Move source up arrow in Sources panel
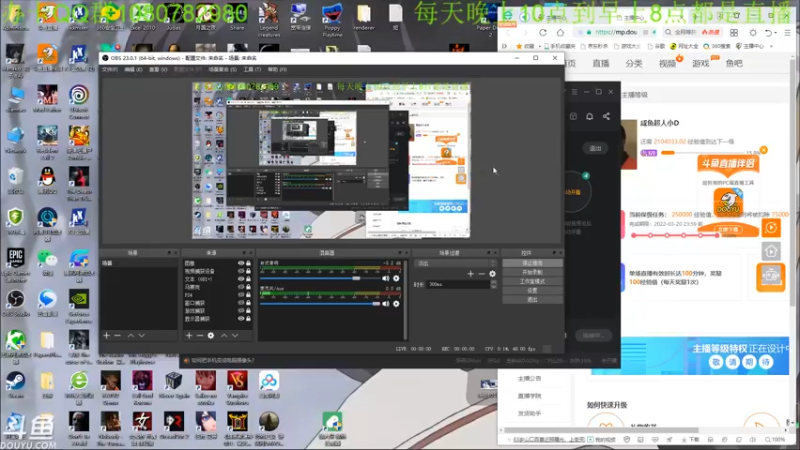 pyautogui.click(x=223, y=335)
